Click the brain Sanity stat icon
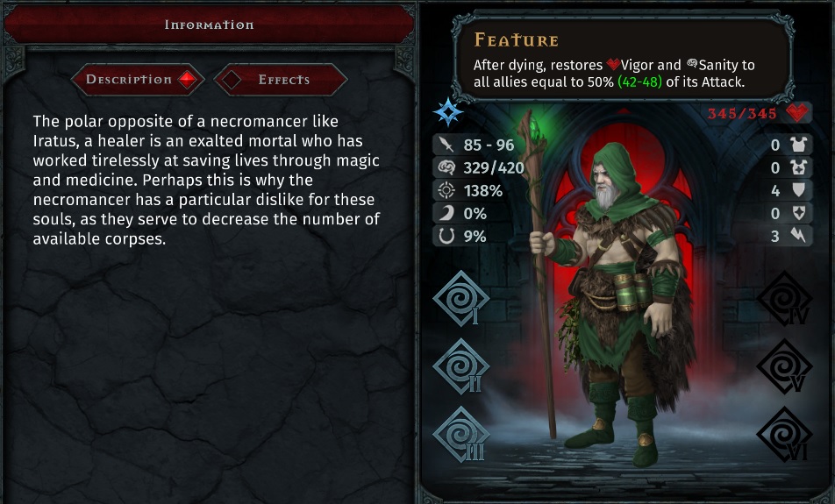 click(x=446, y=167)
